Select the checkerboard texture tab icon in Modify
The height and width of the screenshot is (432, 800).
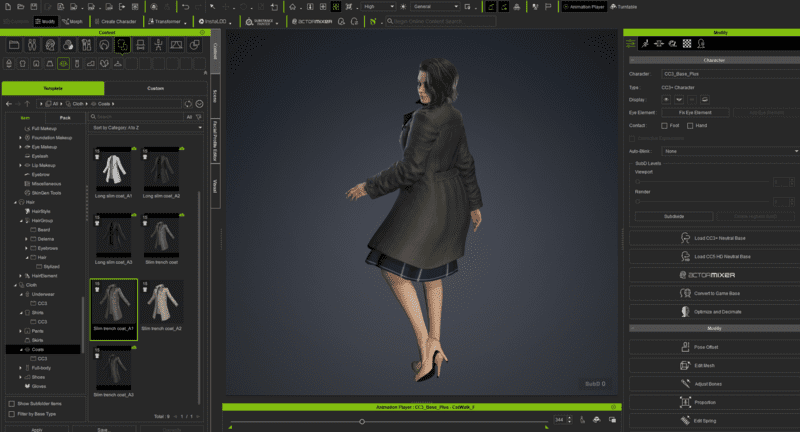pyautogui.click(x=686, y=44)
